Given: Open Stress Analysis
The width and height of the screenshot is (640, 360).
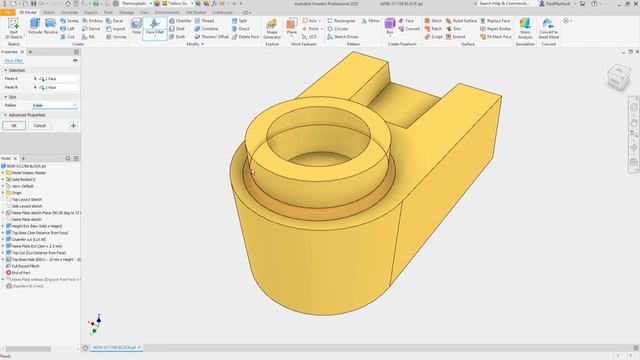Looking at the screenshot, I should pyautogui.click(x=525, y=29).
